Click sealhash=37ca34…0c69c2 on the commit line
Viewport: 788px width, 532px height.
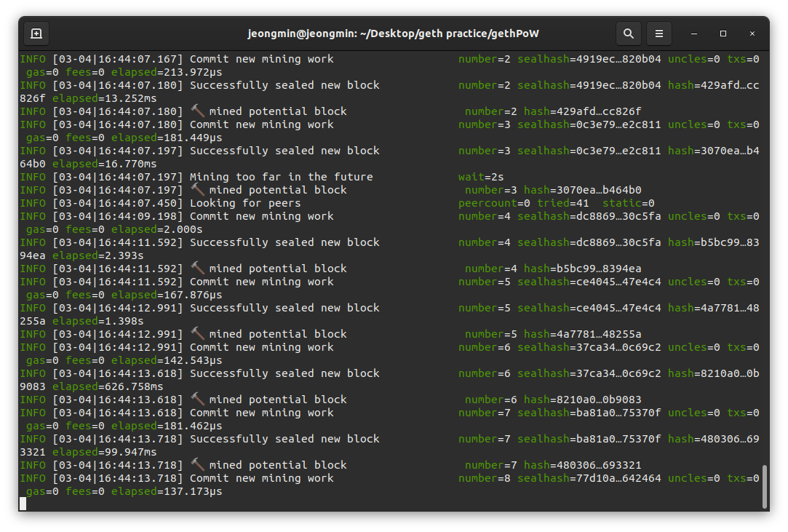pyautogui.click(x=589, y=347)
